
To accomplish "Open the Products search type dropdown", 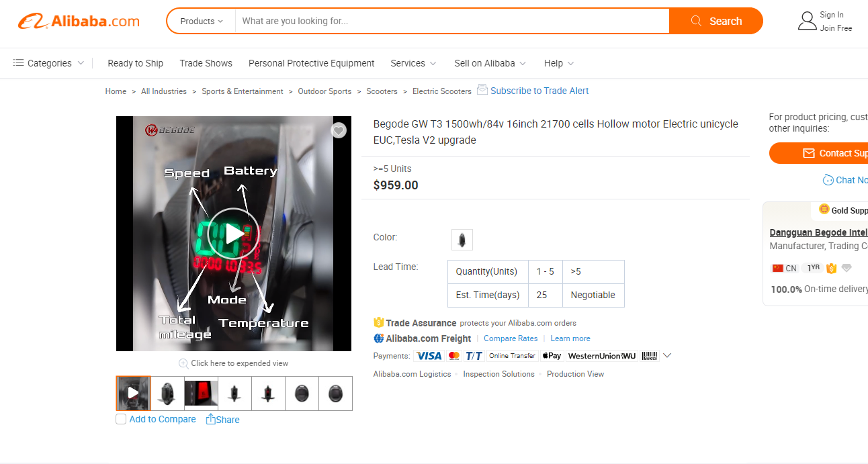I will 202,21.
